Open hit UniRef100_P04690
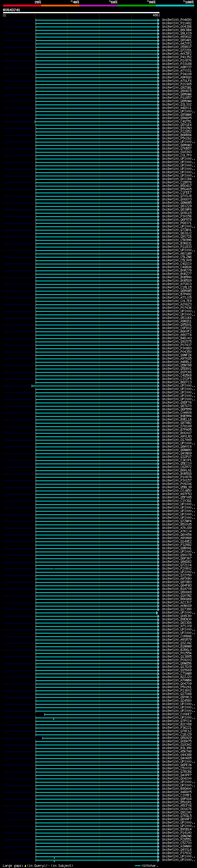Viewport: 197px width, 868px height. coord(177,20)
